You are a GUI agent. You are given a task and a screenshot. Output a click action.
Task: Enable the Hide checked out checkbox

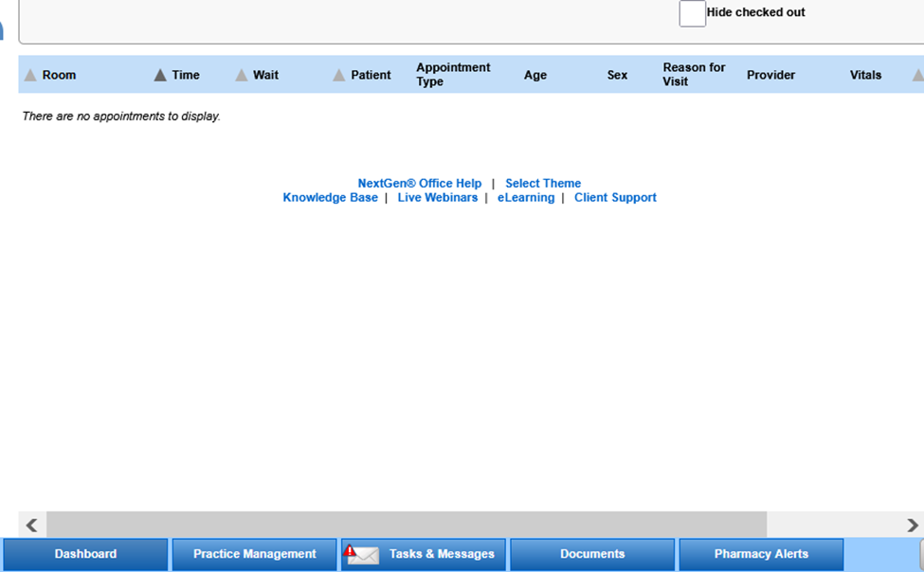point(692,13)
